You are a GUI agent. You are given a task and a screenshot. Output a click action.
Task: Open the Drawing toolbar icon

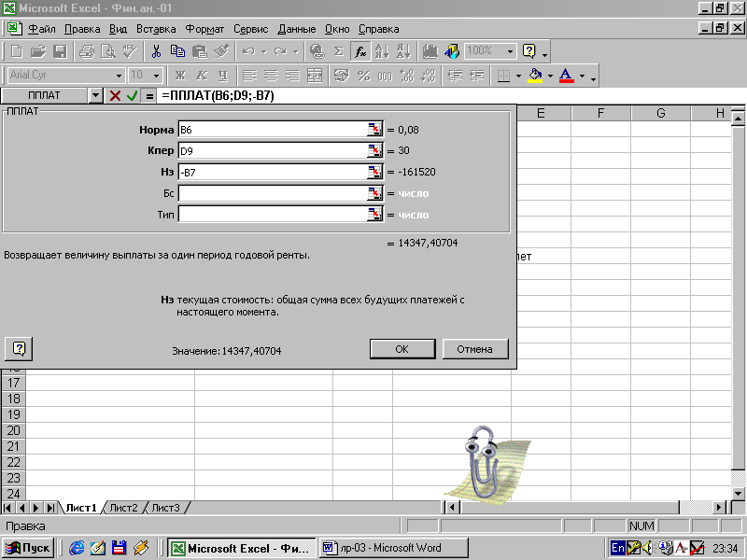point(452,51)
